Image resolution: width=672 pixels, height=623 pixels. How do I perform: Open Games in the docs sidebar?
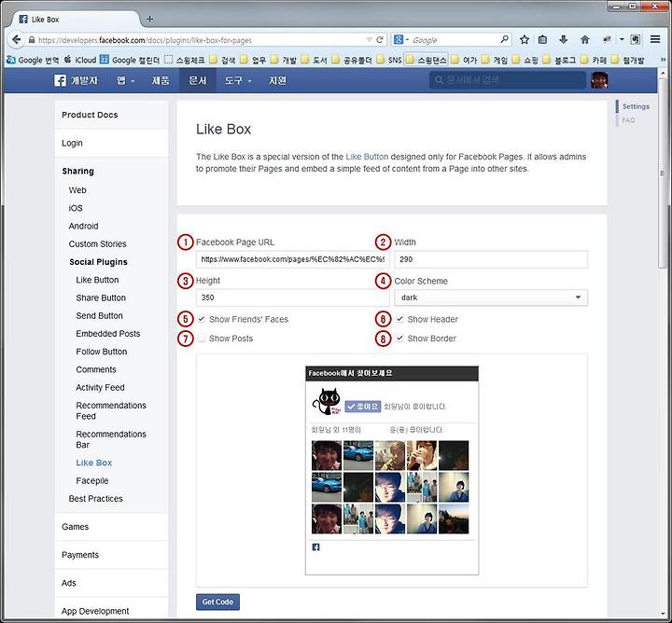[75, 527]
